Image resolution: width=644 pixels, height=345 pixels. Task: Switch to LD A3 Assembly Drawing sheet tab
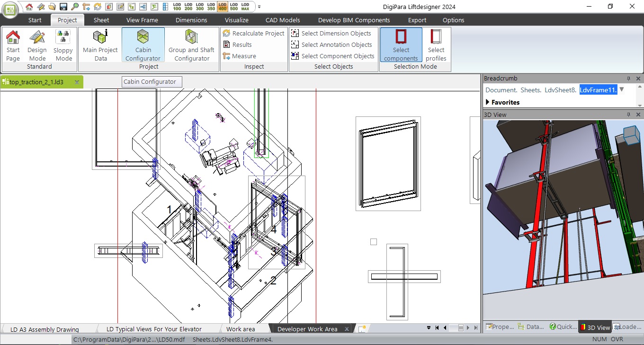click(45, 329)
